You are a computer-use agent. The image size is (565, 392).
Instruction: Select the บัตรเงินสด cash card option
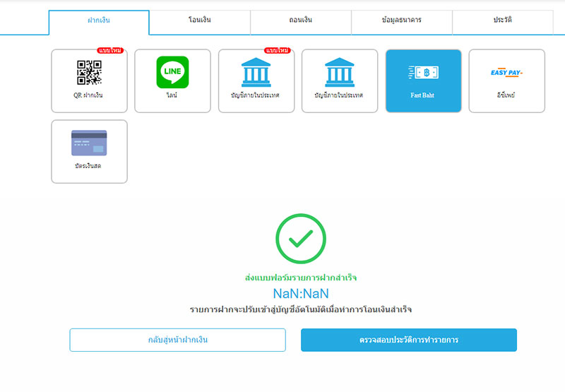(89, 151)
